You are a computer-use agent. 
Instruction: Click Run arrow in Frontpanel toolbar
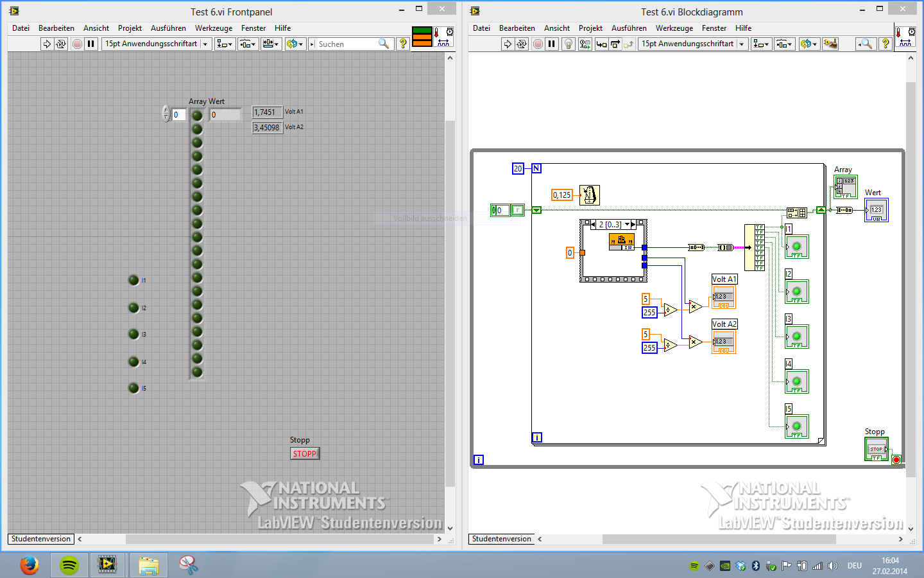46,44
